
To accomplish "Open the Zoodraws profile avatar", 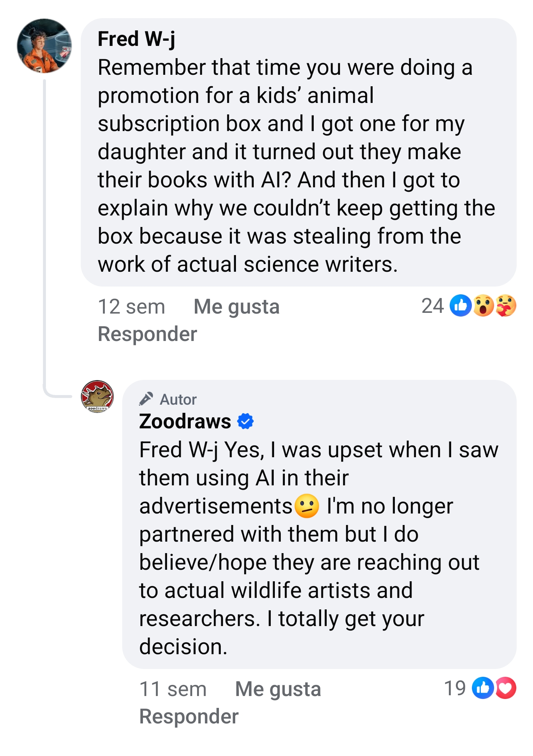I will [97, 397].
